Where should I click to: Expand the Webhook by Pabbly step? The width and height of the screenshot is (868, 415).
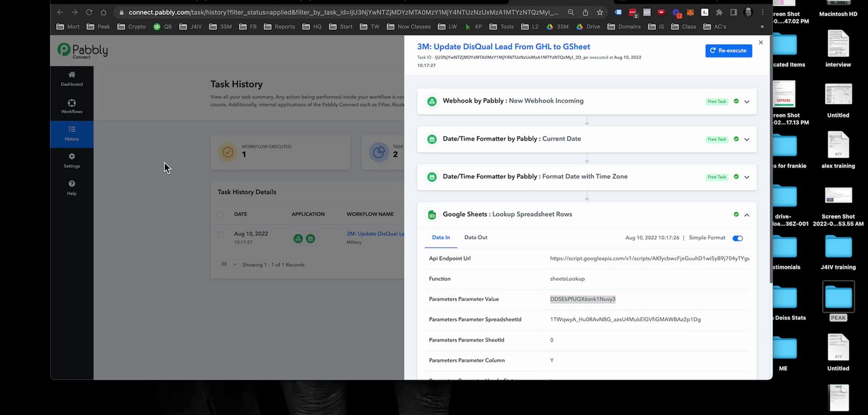coord(746,101)
